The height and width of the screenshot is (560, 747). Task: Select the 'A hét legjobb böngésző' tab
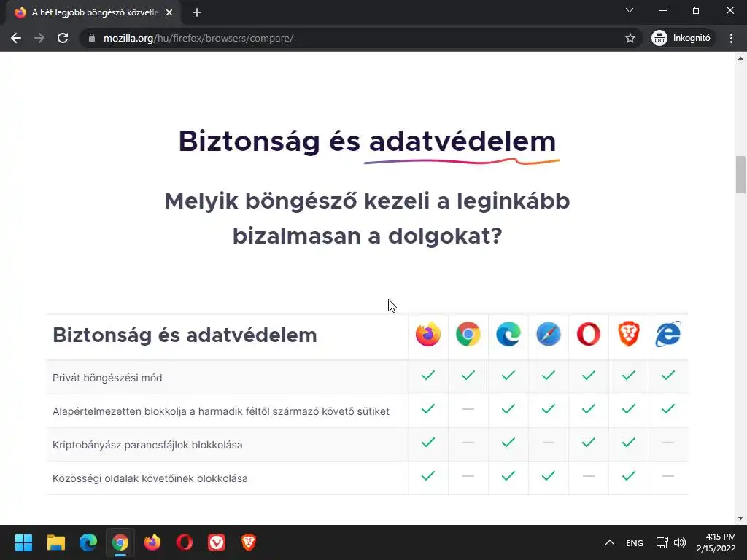(93, 12)
